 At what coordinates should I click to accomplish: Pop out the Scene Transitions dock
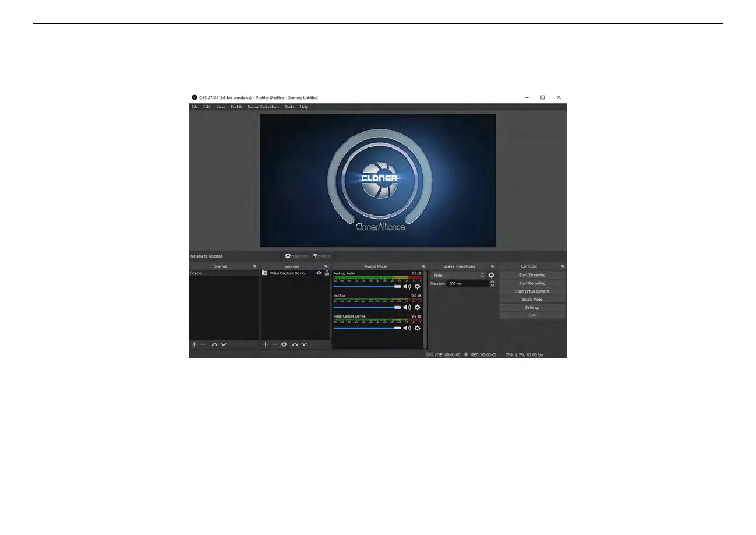492,266
